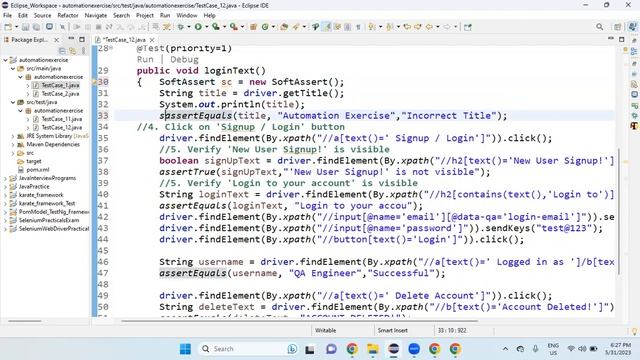Click the Debug bug icon
Image resolution: width=640 pixels, height=360 pixels.
181,27
